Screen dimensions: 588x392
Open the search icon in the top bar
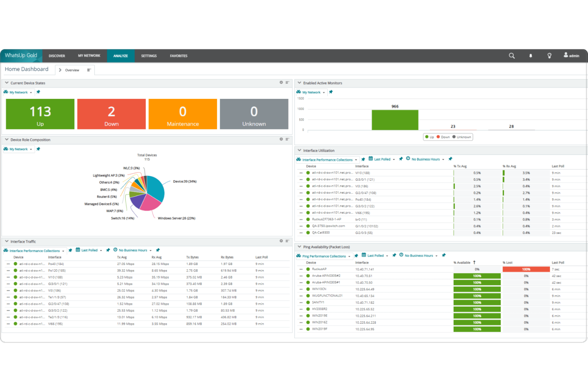512,56
